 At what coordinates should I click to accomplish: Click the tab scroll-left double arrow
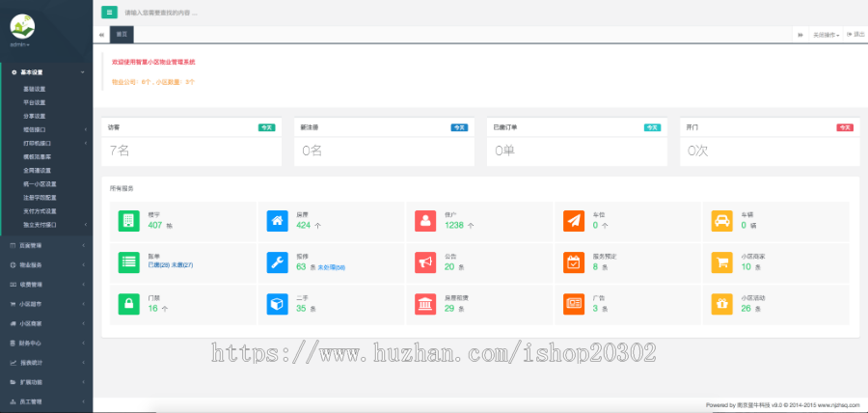coord(101,35)
